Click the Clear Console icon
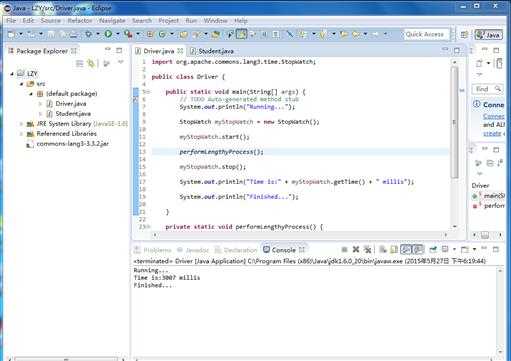Viewport: 511px width, 361px height. tap(383, 249)
